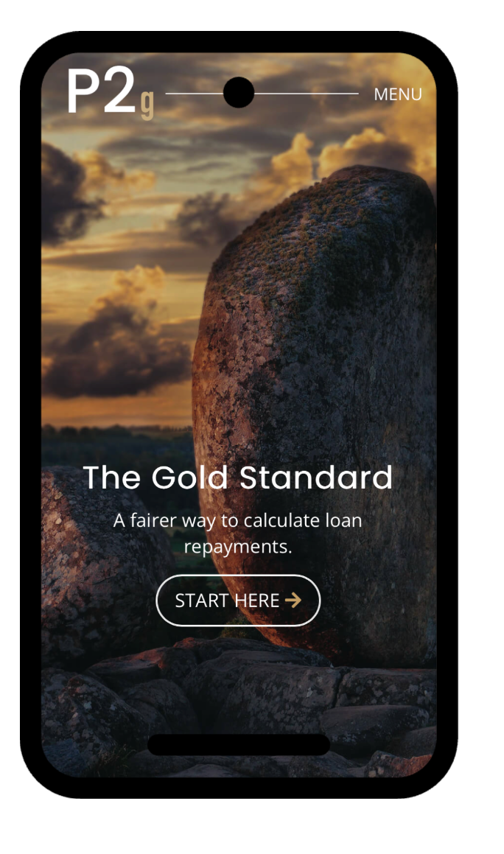Viewport: 504px width, 854px height.
Task: Click the fairer loan repayments subtitle text
Action: tap(237, 533)
